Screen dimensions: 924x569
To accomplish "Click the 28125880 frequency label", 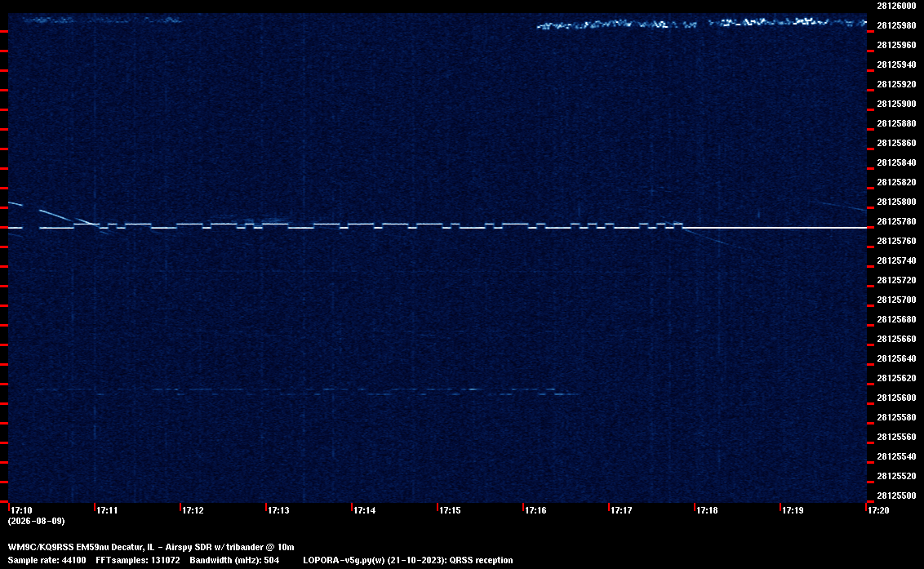I will (x=896, y=123).
